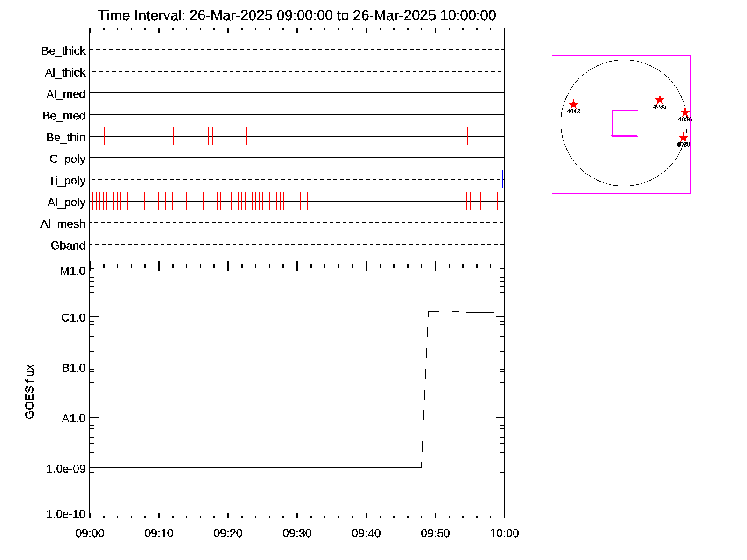Click the first Be_thin tick near 09:02

point(104,136)
